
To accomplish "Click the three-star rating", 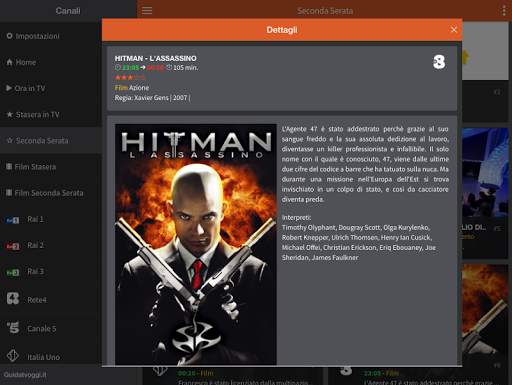I will point(130,77).
